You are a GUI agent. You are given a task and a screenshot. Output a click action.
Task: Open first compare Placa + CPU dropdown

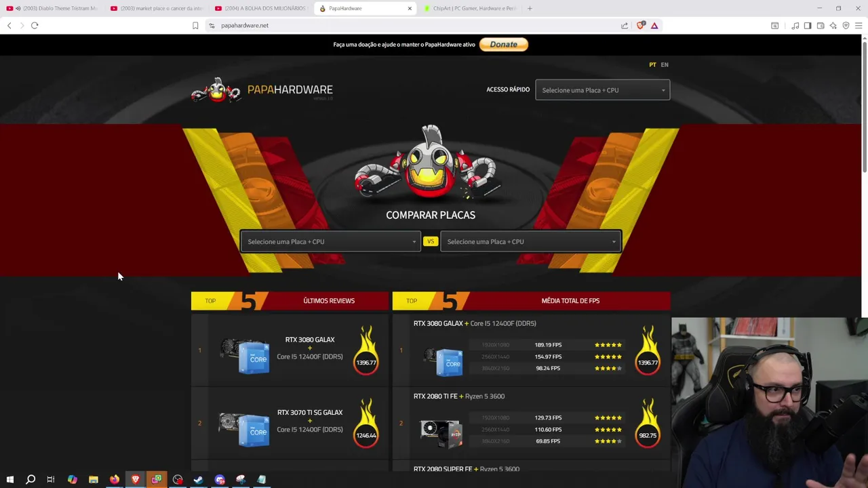331,241
